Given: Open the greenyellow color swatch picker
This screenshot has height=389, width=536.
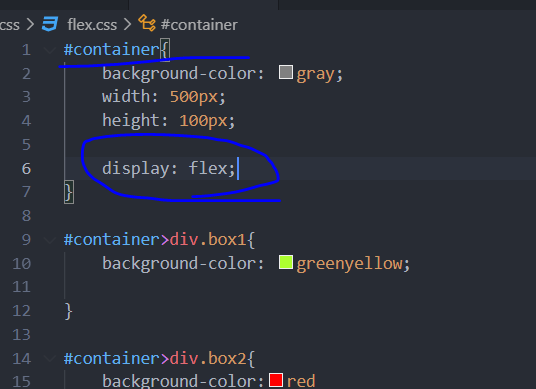Looking at the screenshot, I should click(x=286, y=262).
